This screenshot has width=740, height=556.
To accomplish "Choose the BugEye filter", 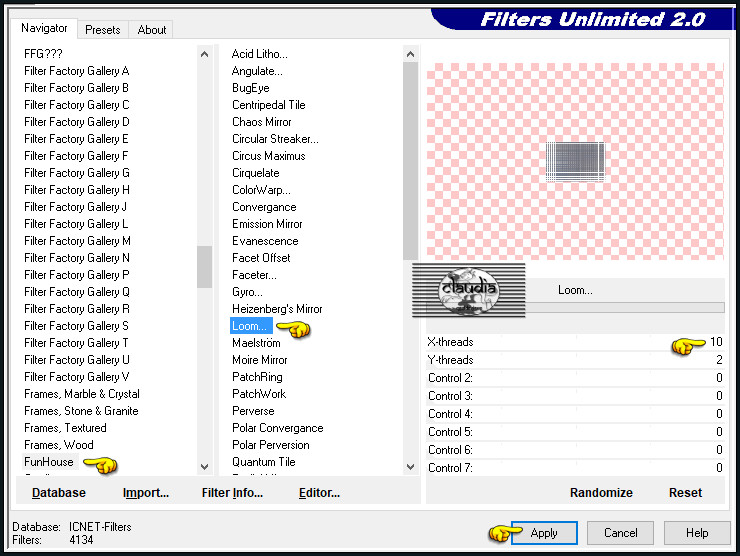I will coord(251,88).
